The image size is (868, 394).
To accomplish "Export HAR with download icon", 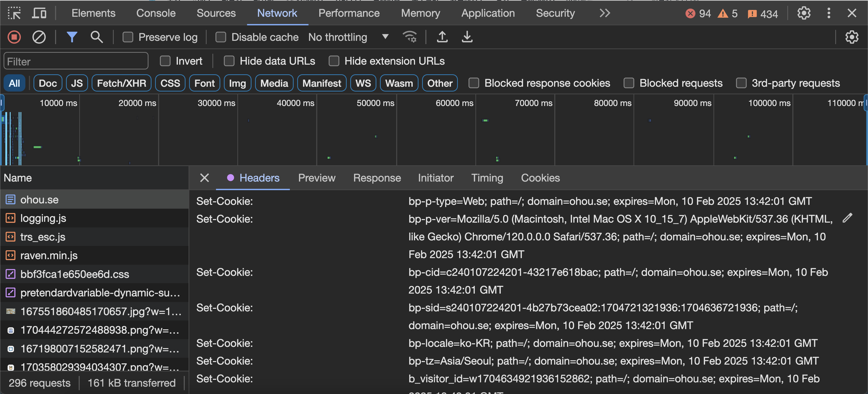I will (x=467, y=37).
